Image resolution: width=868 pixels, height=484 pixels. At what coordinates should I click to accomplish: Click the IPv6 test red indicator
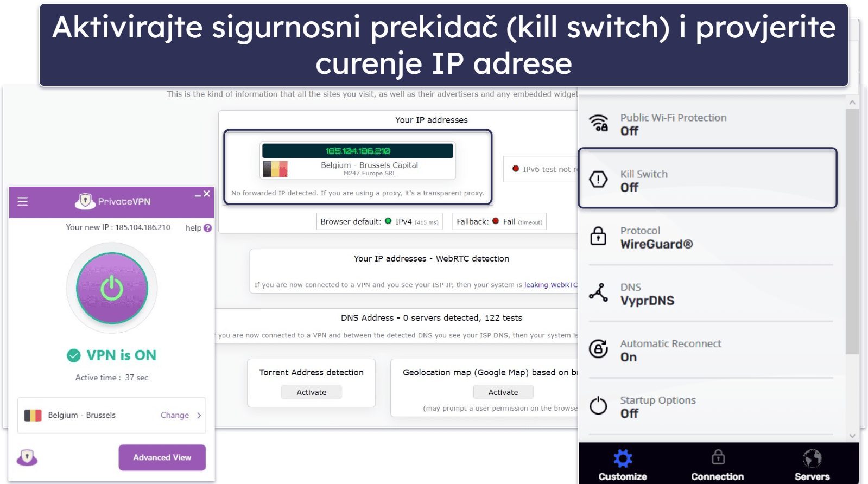click(x=516, y=169)
